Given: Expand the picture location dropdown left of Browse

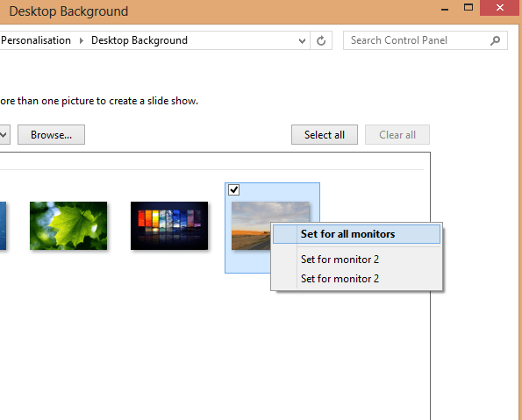Looking at the screenshot, I should tap(4, 135).
